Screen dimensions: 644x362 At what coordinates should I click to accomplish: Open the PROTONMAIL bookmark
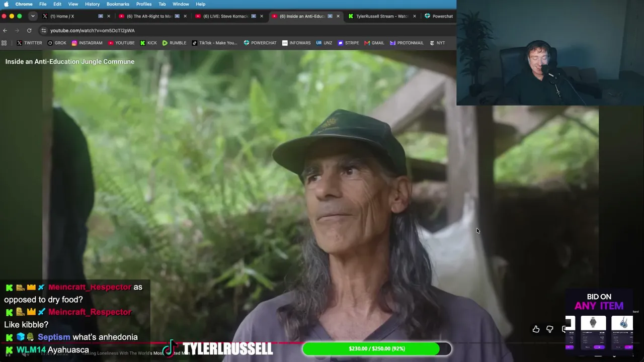[x=407, y=43]
